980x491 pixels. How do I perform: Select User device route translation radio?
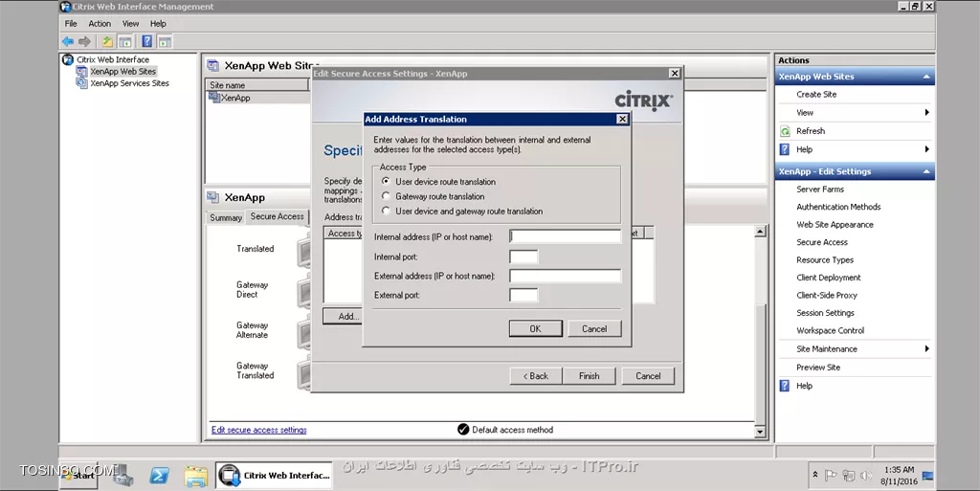click(x=387, y=181)
